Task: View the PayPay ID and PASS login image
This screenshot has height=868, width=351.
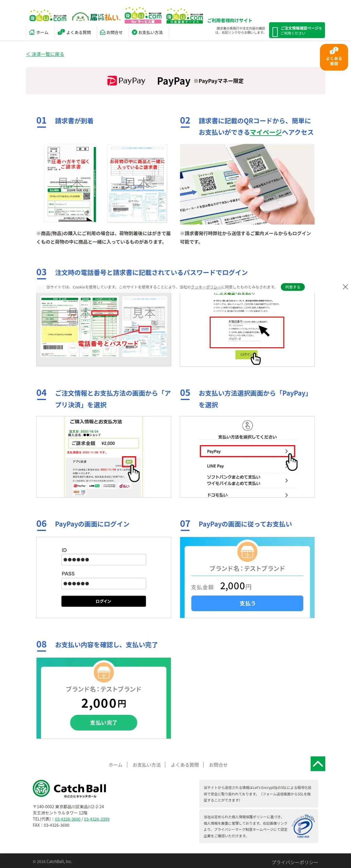Action: click(x=104, y=577)
